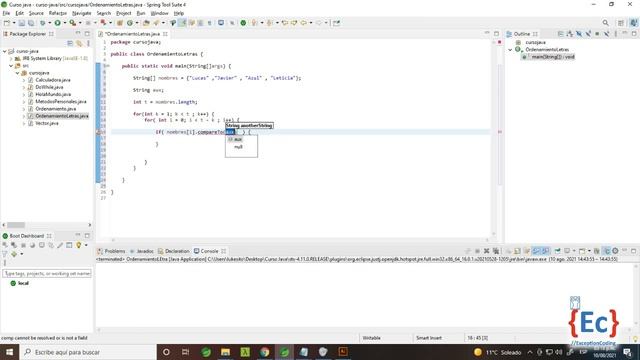The image size is (640, 360).
Task: Click the Save All toolbar icon
Action: pyautogui.click(x=31, y=23)
